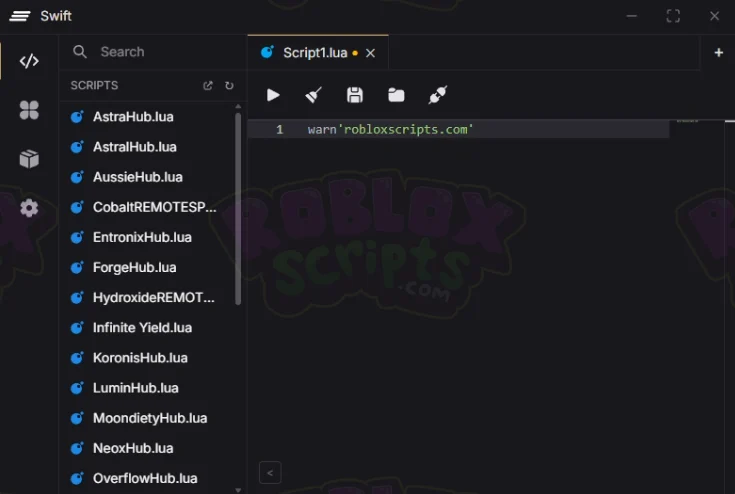Open the package box sidebar icon
735x494 pixels.
[29, 159]
